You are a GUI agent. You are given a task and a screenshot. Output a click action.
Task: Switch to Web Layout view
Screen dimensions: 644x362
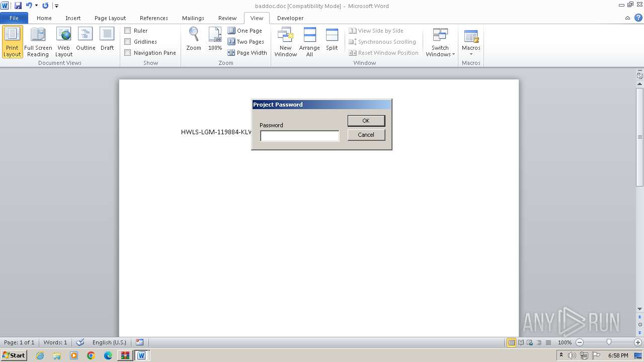click(x=64, y=42)
